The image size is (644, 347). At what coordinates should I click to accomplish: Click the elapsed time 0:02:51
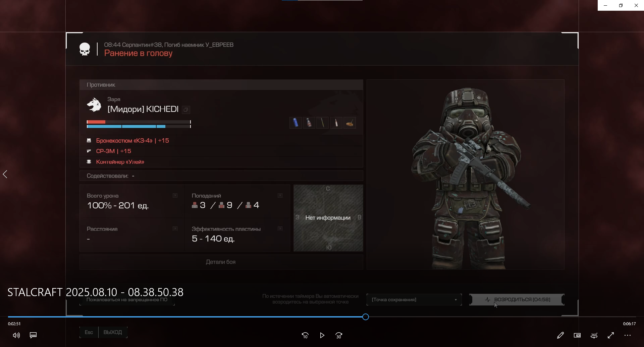pyautogui.click(x=14, y=324)
